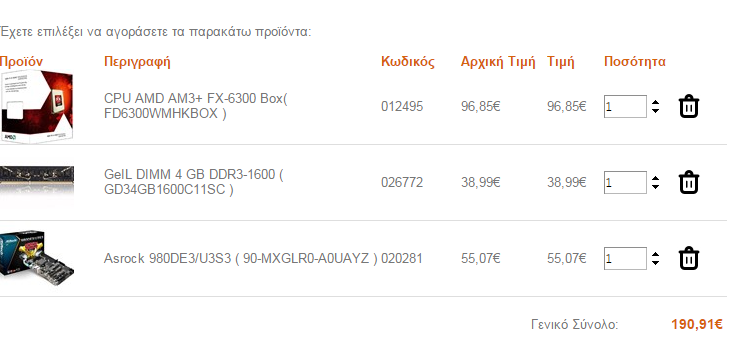Focus the quantity field for Asrock motherboard
The width and height of the screenshot is (735, 361).
pyautogui.click(x=625, y=258)
